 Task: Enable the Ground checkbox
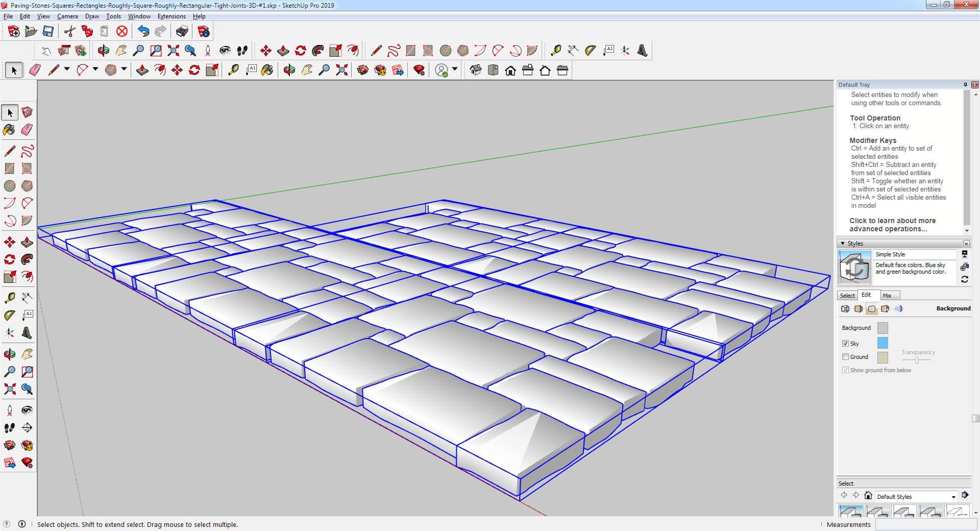point(845,357)
